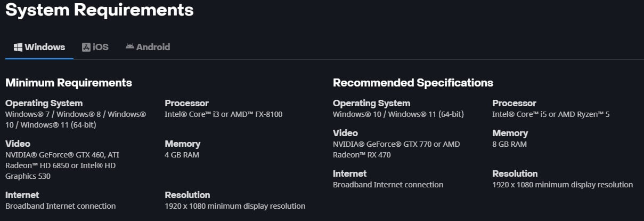Select the Android tab label
The height and width of the screenshot is (221, 644).
[x=153, y=47]
